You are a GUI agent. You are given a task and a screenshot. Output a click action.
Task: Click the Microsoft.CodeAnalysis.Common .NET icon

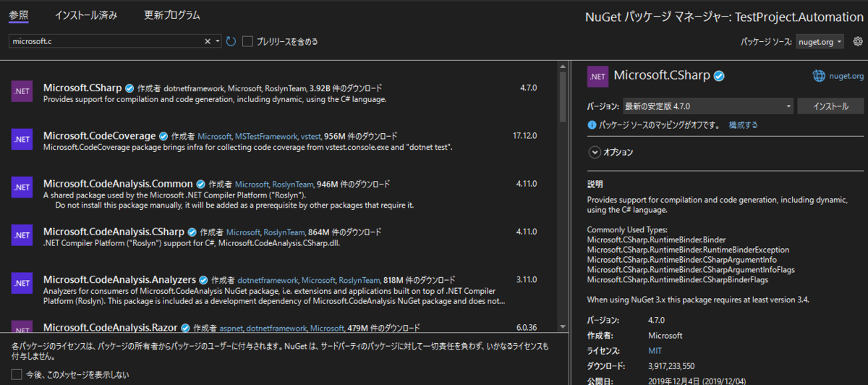click(22, 187)
